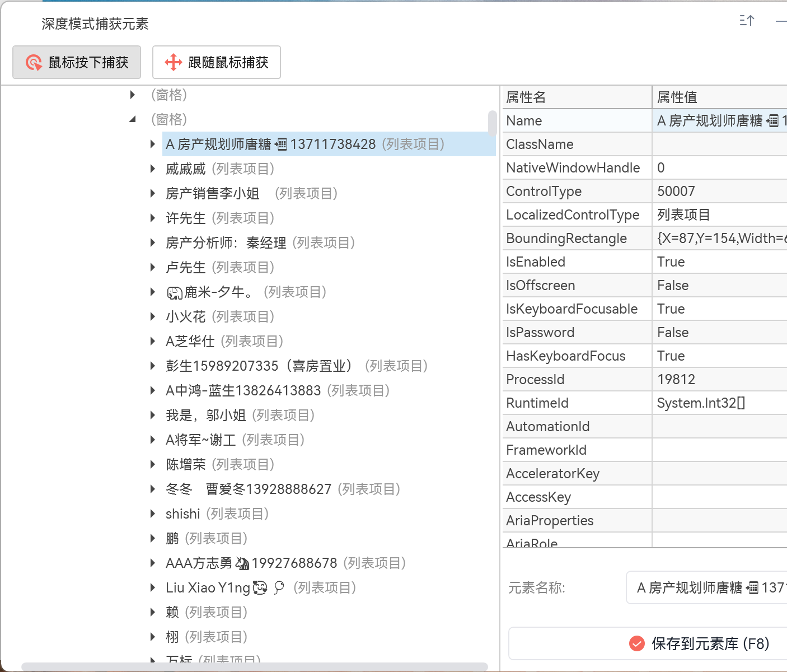Select the 小火花 list item
The width and height of the screenshot is (787, 672).
coord(186,316)
